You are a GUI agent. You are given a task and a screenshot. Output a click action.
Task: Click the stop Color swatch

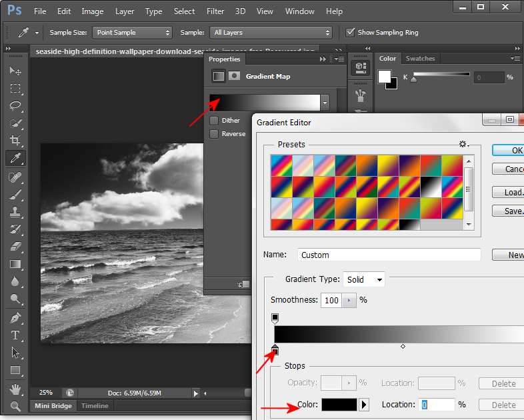tap(339, 405)
